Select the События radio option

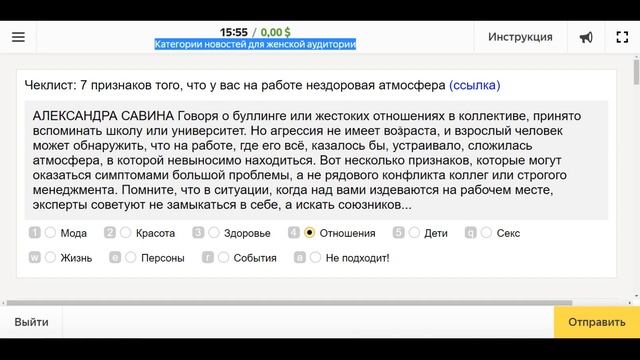coord(223,258)
